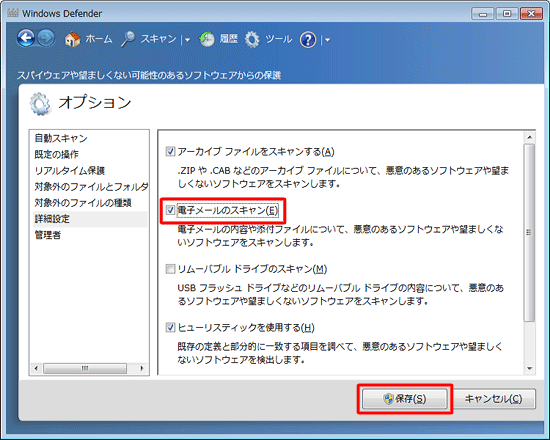
Task: Click the left list horizontal scrollbar thumb
Action: (85, 368)
